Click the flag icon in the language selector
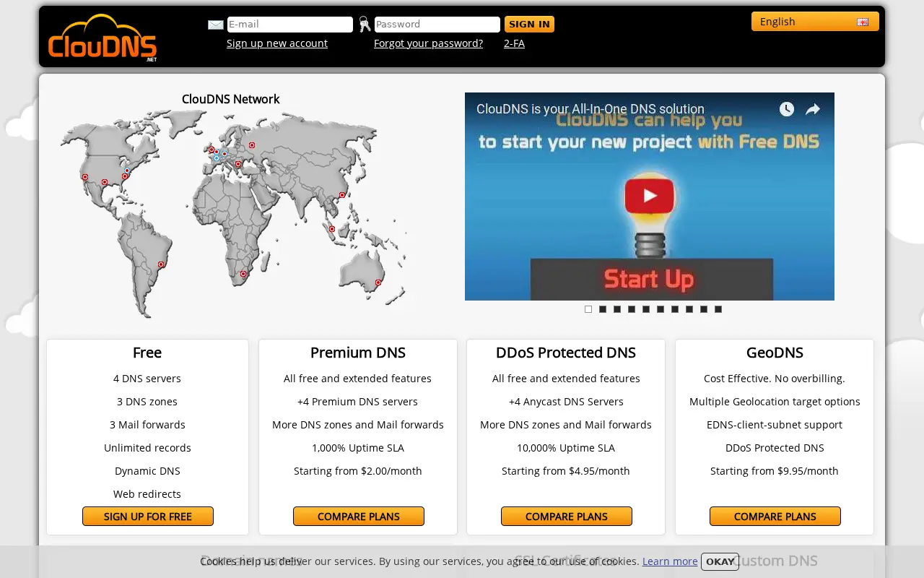The width and height of the screenshot is (924, 578). tap(863, 22)
